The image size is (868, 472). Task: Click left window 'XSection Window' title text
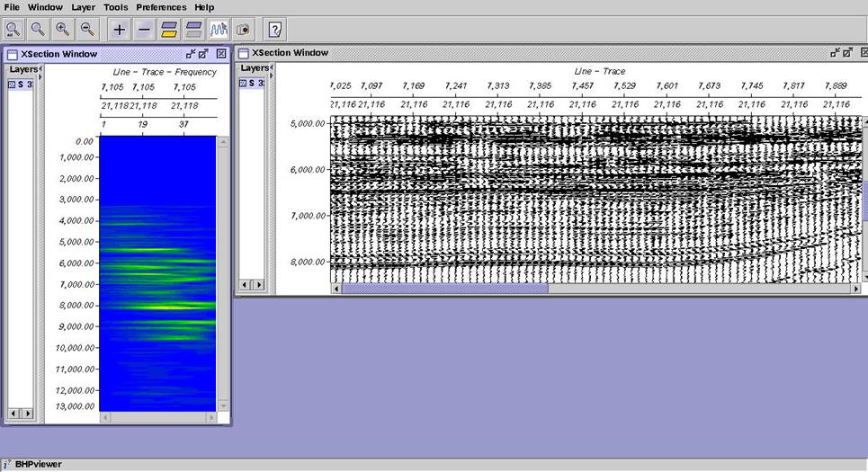[58, 54]
